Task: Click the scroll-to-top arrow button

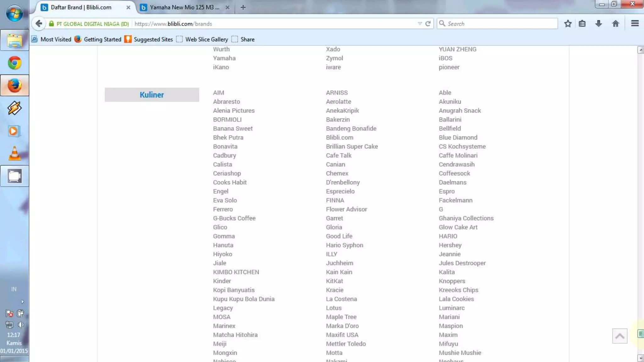Action: point(619,336)
